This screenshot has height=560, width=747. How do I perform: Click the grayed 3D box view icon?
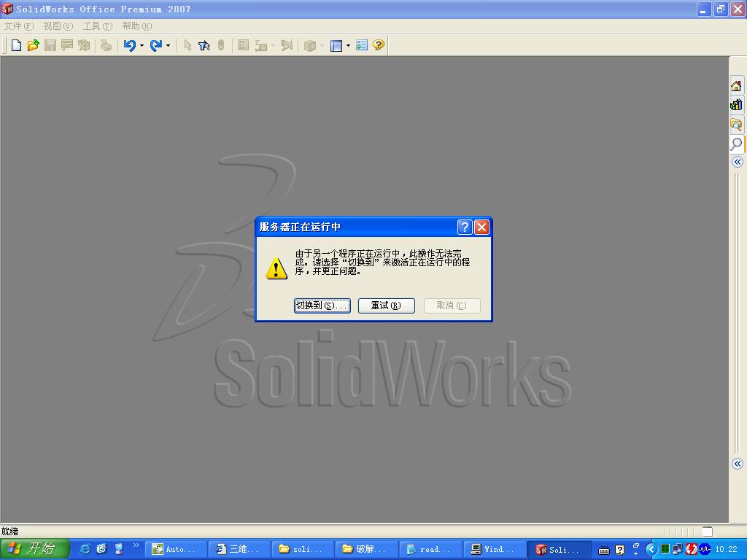(309, 45)
